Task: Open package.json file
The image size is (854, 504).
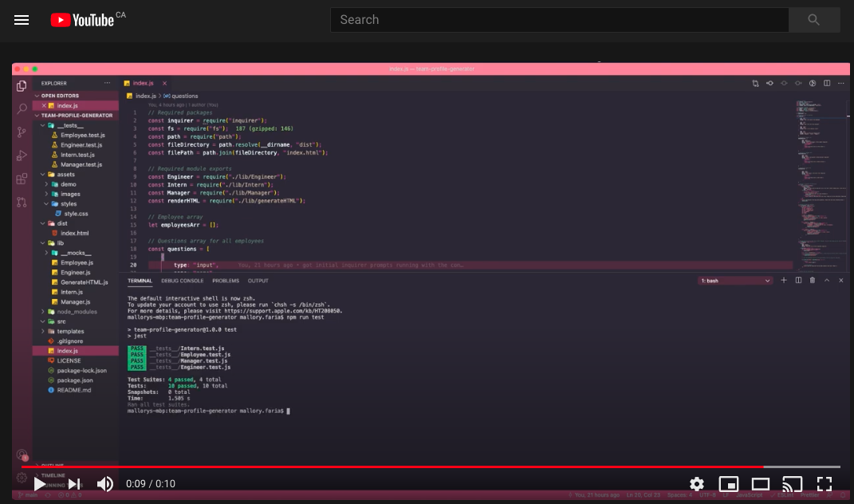Action: pos(76,380)
